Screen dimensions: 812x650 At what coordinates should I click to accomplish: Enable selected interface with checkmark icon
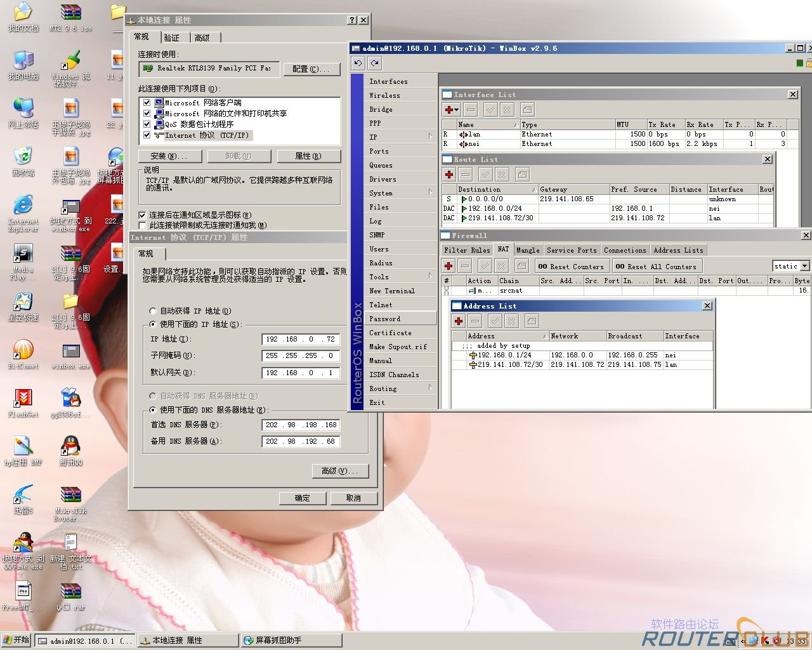[x=490, y=110]
